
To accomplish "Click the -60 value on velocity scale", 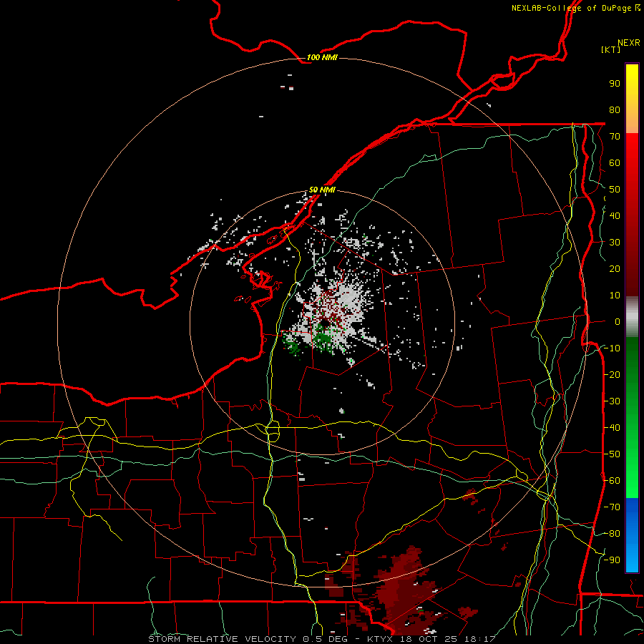I will [x=612, y=481].
